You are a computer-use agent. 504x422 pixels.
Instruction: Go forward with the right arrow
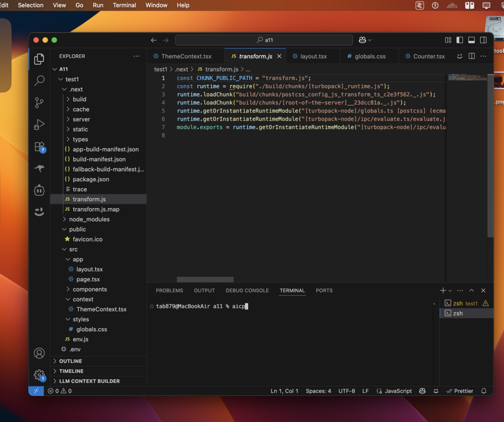165,40
